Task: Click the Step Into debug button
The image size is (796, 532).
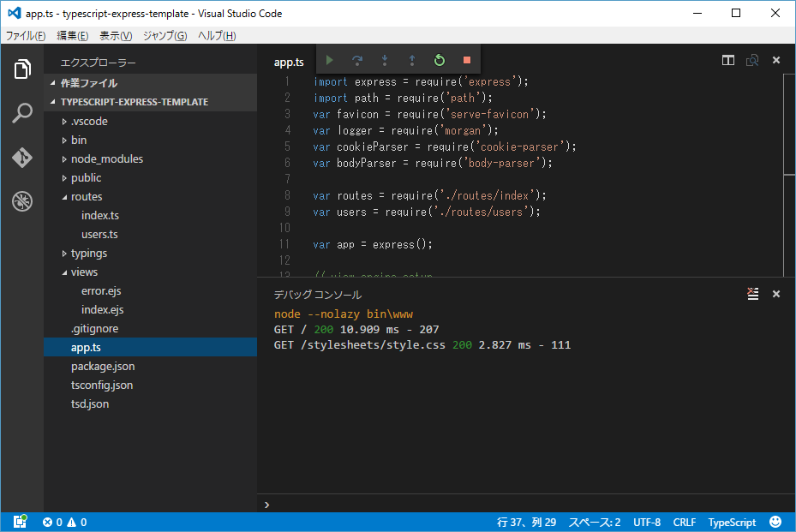Action: click(385, 61)
